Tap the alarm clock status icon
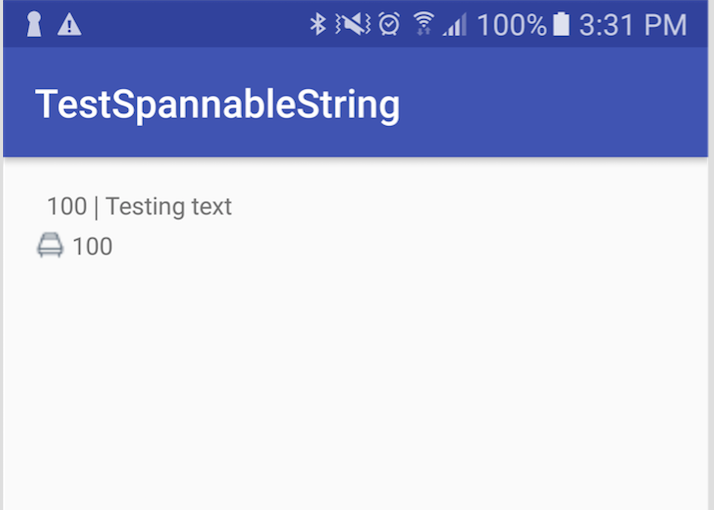The width and height of the screenshot is (714, 510). click(390, 25)
